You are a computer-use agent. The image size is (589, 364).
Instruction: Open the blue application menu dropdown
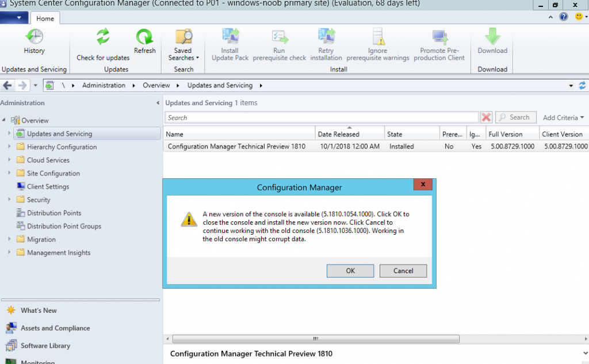point(14,18)
